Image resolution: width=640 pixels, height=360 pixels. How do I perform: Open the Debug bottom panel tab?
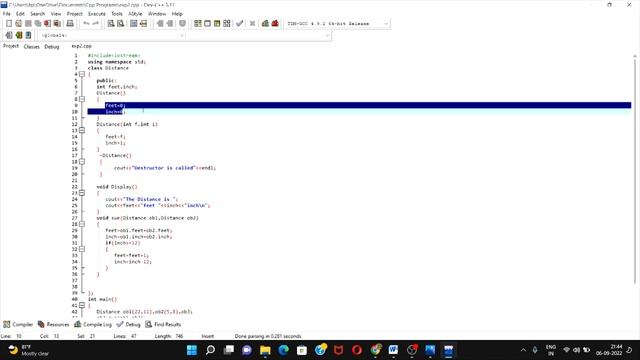[x=129, y=324]
